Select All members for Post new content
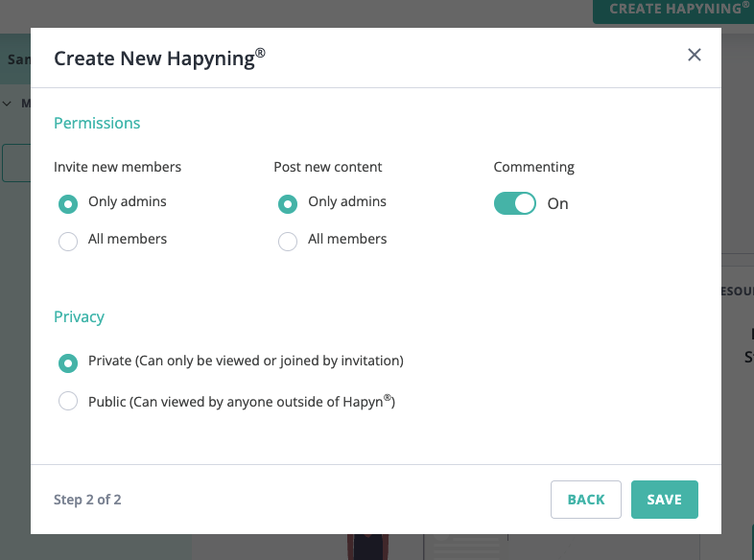The height and width of the screenshot is (560, 754). click(288, 242)
